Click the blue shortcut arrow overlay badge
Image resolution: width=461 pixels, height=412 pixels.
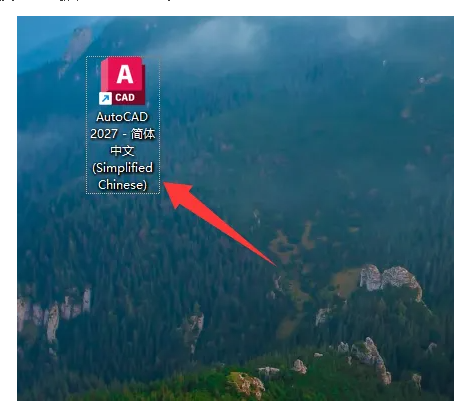(x=105, y=99)
